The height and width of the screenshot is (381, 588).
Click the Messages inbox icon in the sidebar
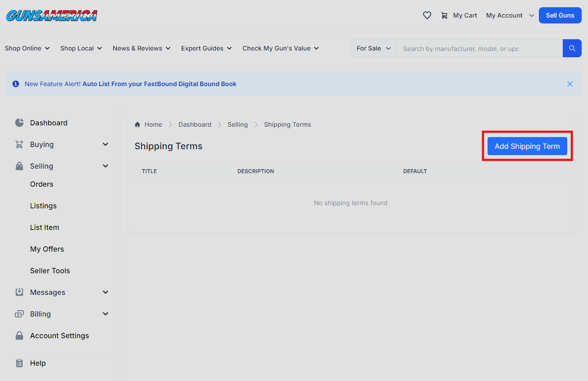point(19,292)
